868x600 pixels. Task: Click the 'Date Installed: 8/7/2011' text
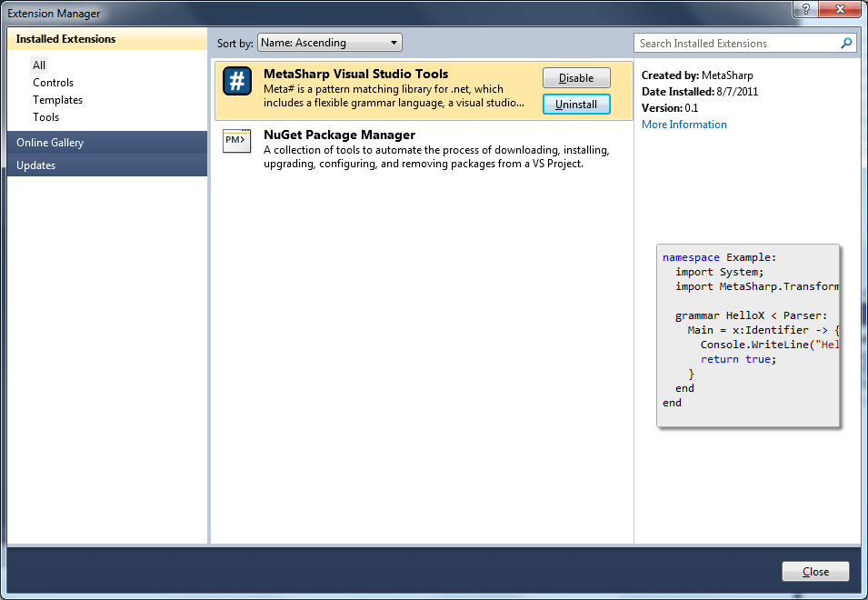point(700,91)
